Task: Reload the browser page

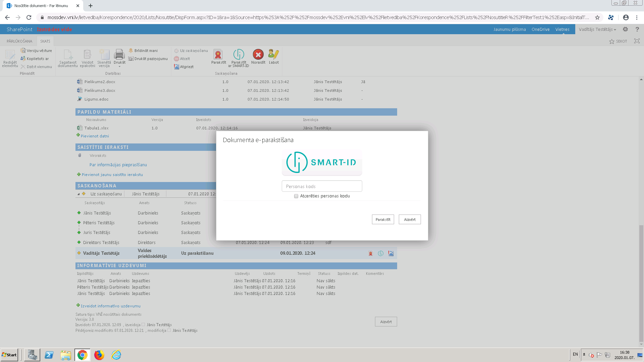Action: point(29,17)
